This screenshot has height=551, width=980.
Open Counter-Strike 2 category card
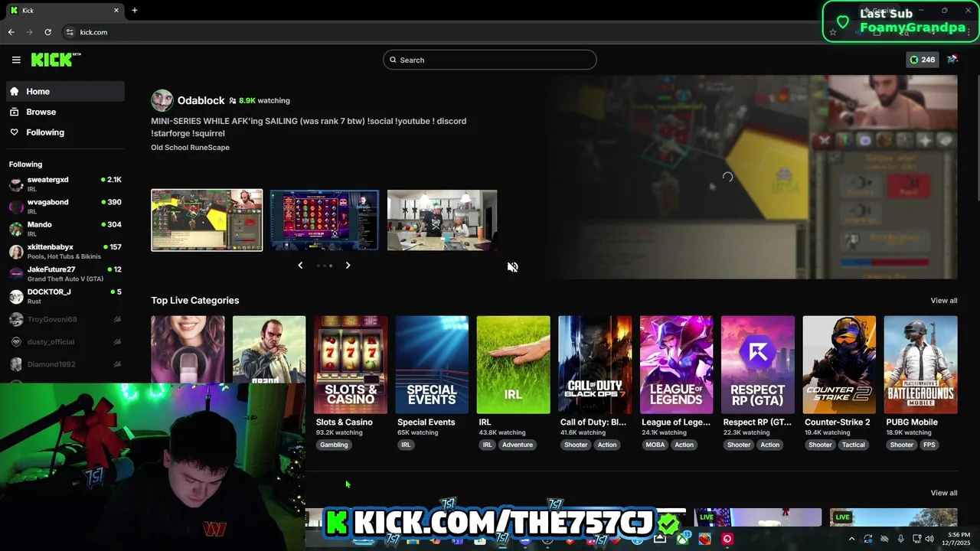pyautogui.click(x=839, y=364)
